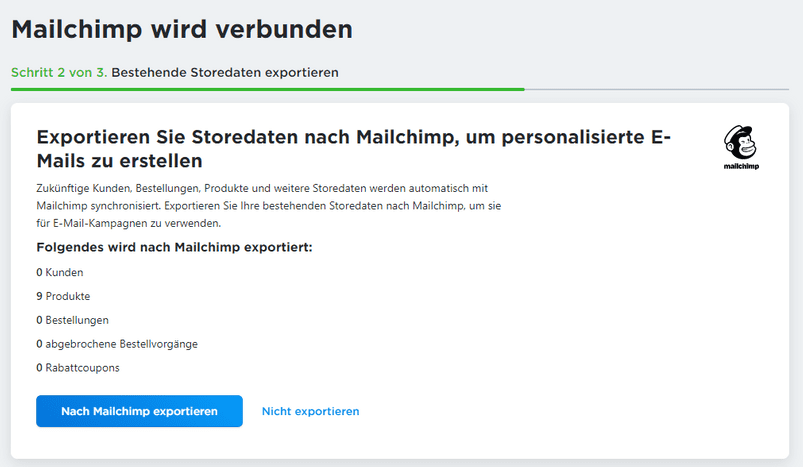
Task: Click the green step progress bar
Action: click(267, 89)
